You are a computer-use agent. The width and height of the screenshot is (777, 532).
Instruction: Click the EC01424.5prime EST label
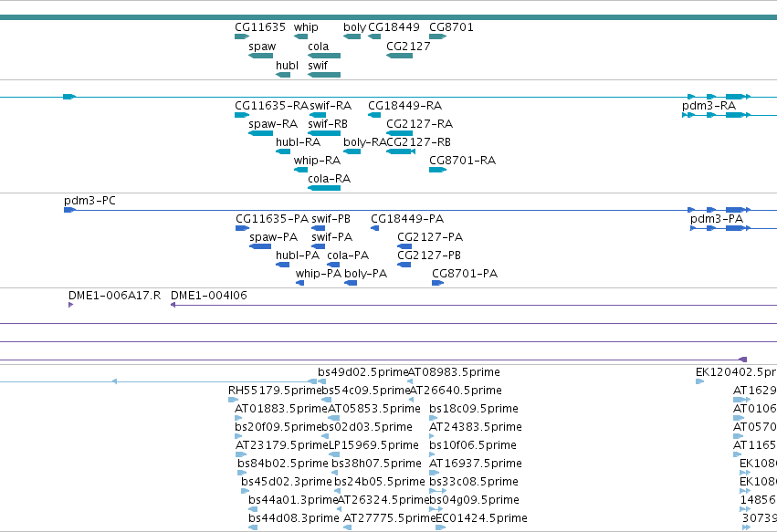(481, 518)
